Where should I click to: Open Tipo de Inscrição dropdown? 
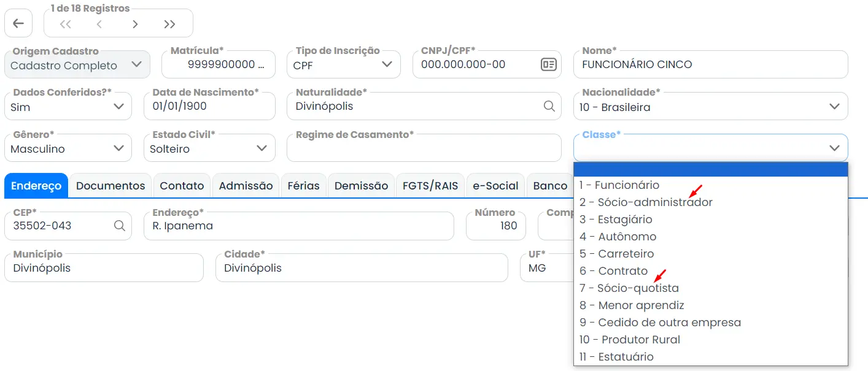(x=344, y=64)
